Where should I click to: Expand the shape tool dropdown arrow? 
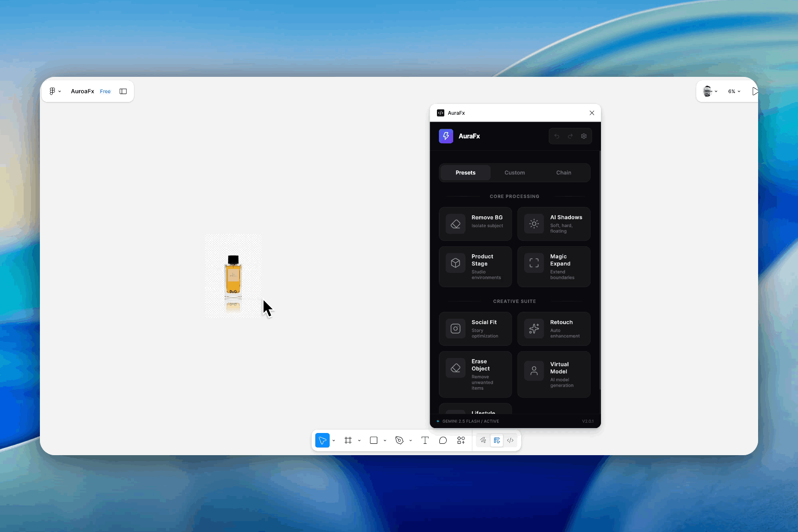coord(385,440)
